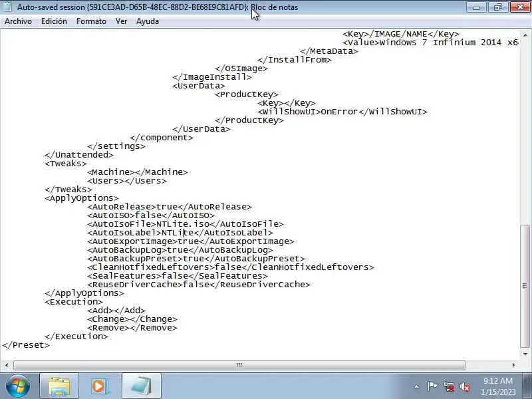Click the /IMAGE/NAME key line
Screen dimensions: 532x399
[x=400, y=34]
